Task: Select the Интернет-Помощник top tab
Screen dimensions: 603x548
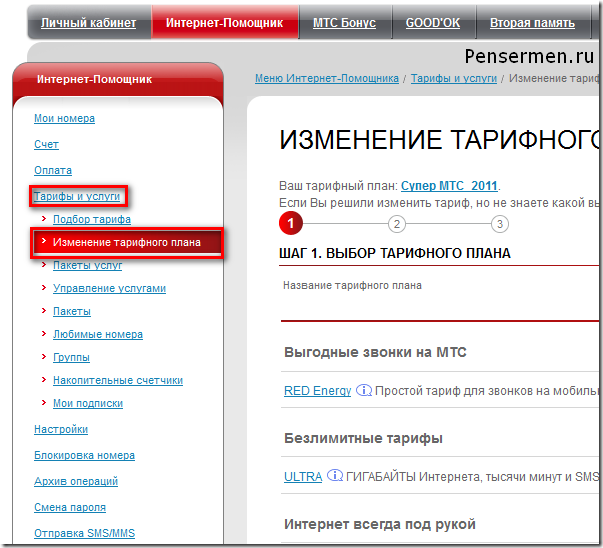Action: coord(225,23)
